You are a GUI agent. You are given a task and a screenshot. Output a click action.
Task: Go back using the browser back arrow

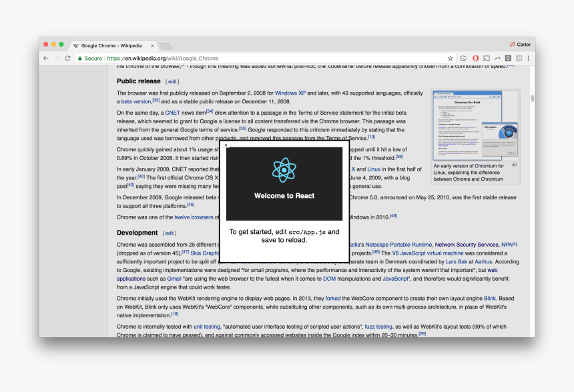pos(46,58)
